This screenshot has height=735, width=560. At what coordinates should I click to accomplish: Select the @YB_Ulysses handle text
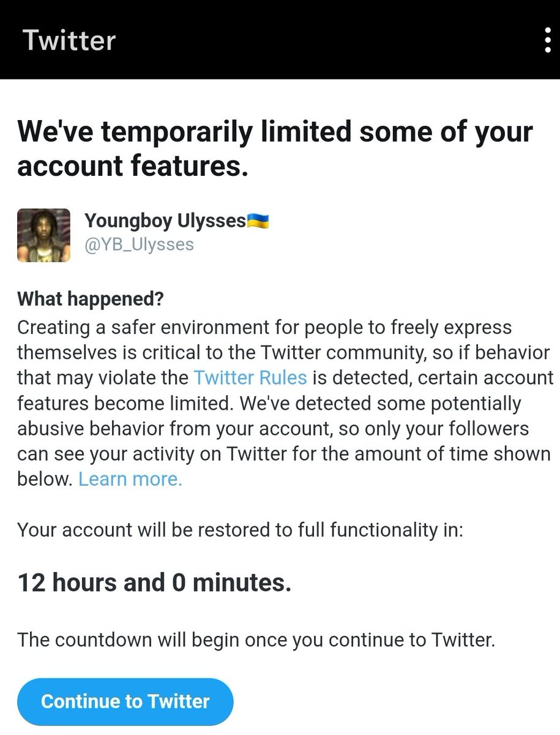[x=139, y=244]
